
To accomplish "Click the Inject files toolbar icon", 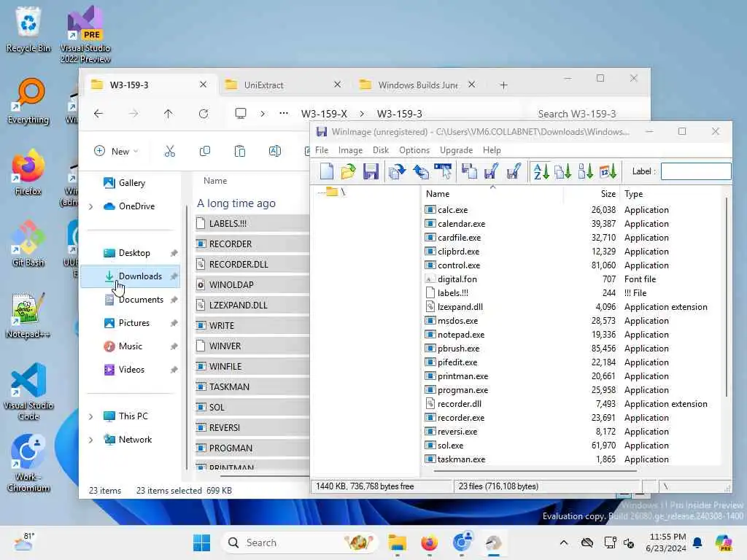I will coord(397,171).
